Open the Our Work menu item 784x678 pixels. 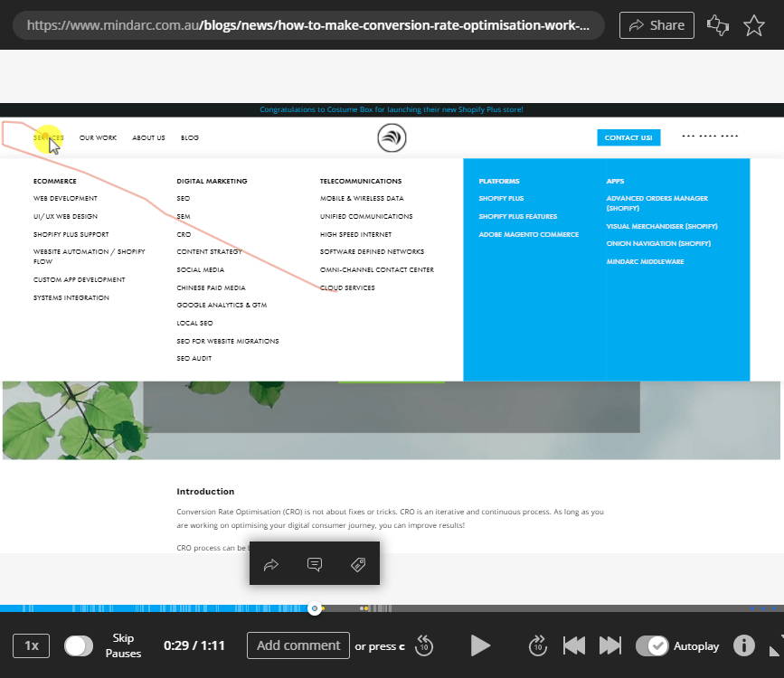(98, 138)
